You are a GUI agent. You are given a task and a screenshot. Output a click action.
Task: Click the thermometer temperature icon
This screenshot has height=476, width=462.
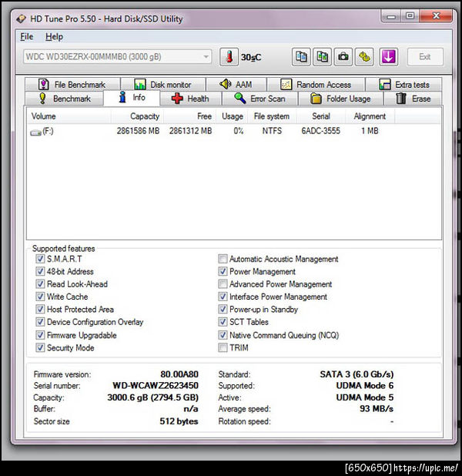click(229, 57)
